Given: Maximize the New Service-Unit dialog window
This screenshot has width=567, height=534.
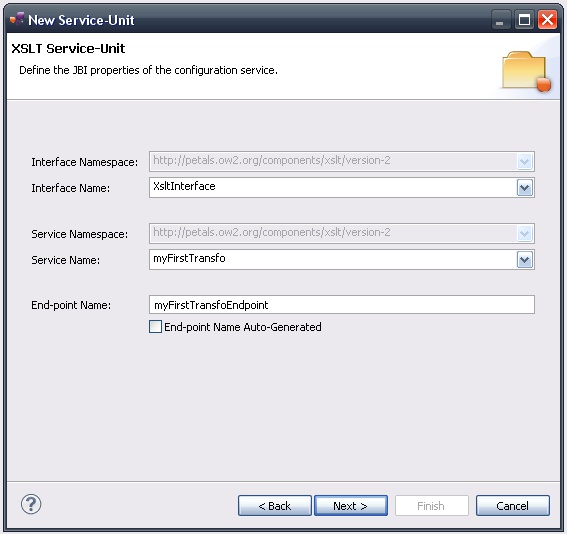Looking at the screenshot, I should (x=524, y=20).
